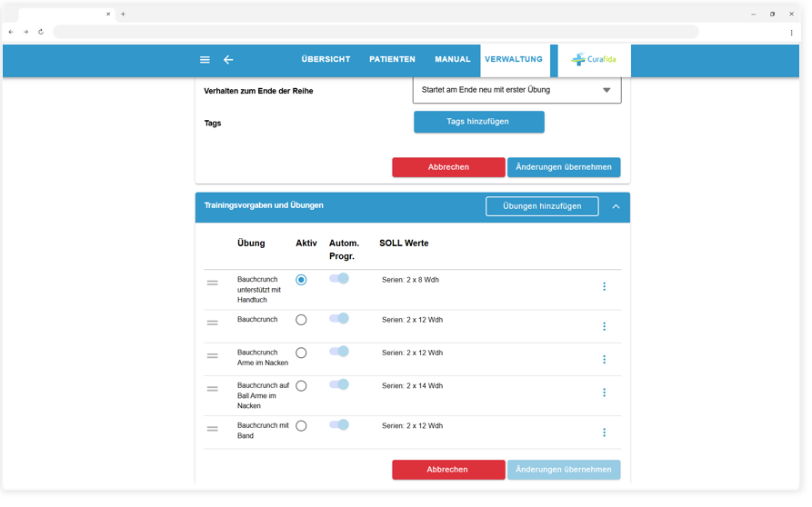Click the upper Änderungen übernehmen button

[564, 167]
